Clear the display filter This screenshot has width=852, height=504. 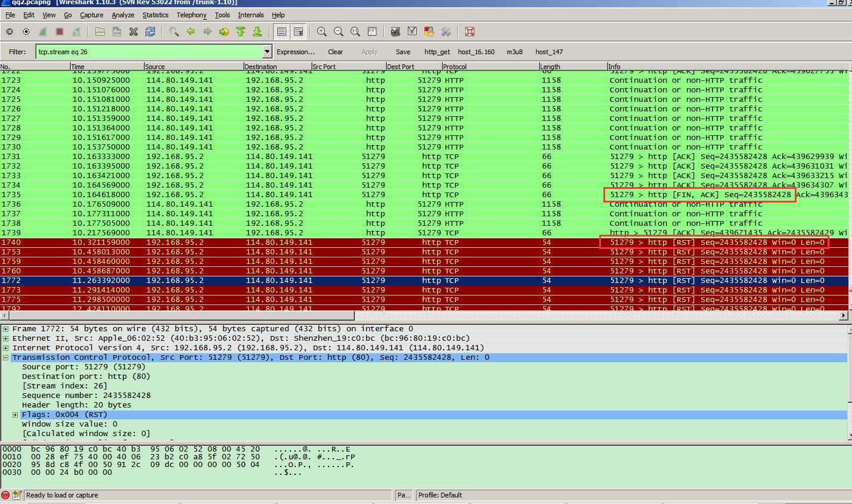[336, 52]
